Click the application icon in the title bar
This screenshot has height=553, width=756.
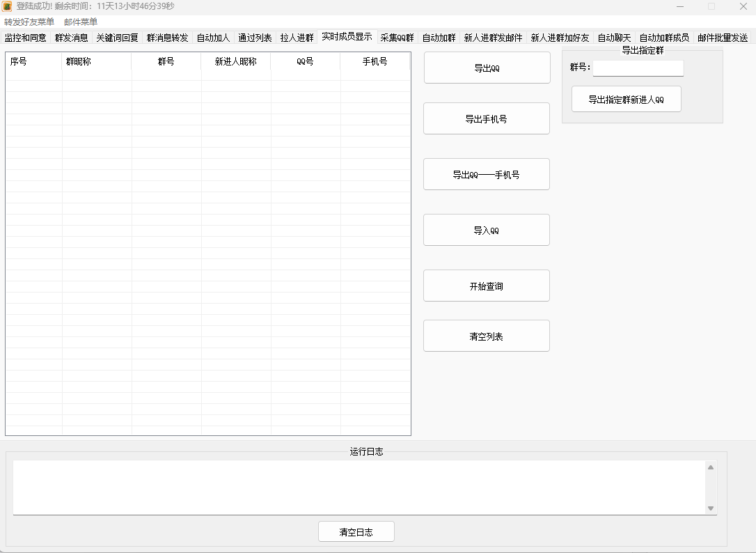point(8,6)
